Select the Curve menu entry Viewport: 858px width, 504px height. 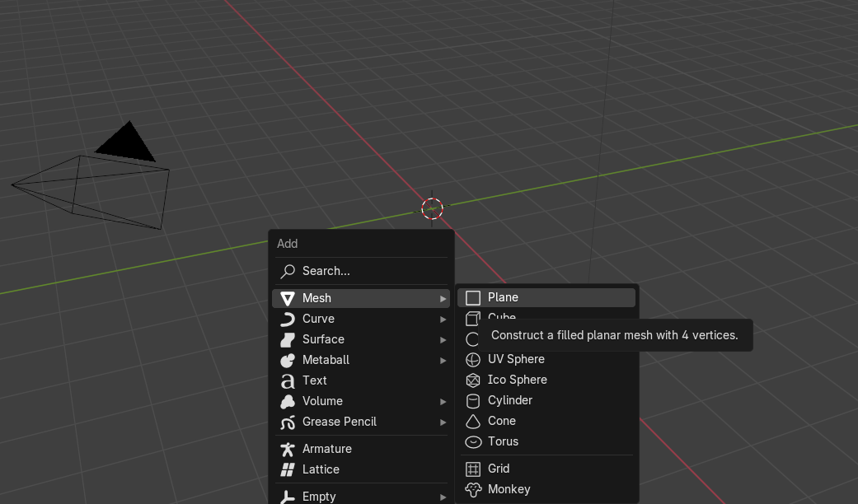[x=361, y=320]
